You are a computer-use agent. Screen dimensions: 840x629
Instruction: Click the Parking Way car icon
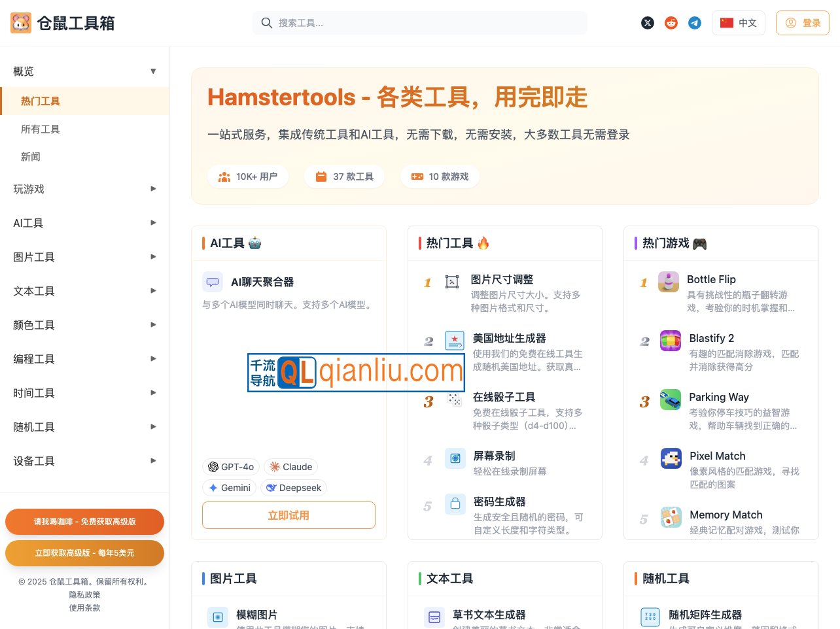(671, 399)
